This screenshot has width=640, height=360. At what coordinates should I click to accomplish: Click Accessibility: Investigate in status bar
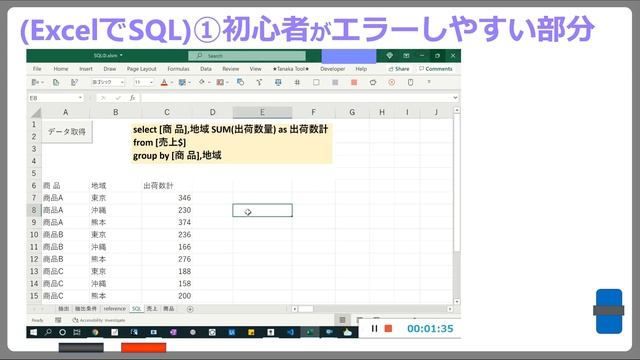click(x=99, y=320)
